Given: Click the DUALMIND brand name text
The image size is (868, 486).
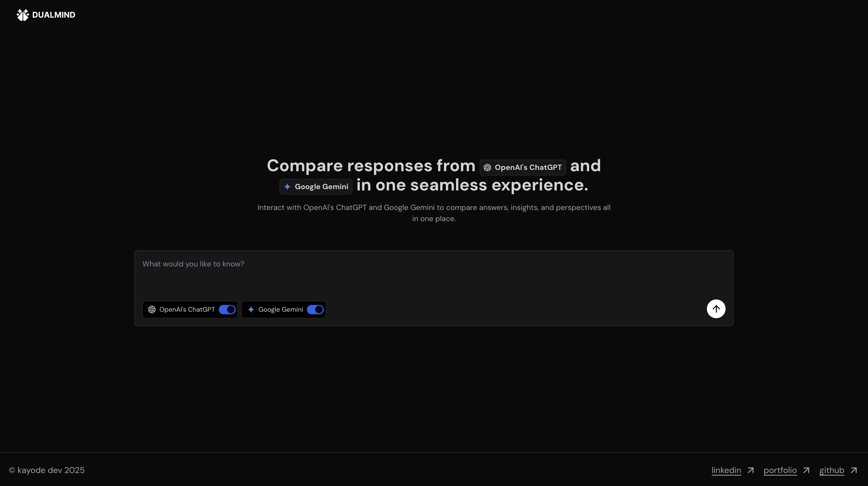Looking at the screenshot, I should (x=54, y=15).
